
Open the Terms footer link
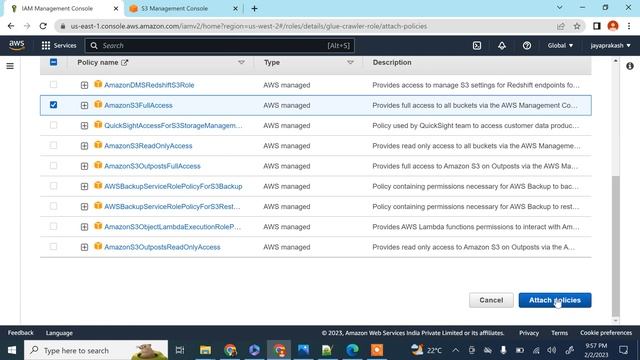(559, 333)
